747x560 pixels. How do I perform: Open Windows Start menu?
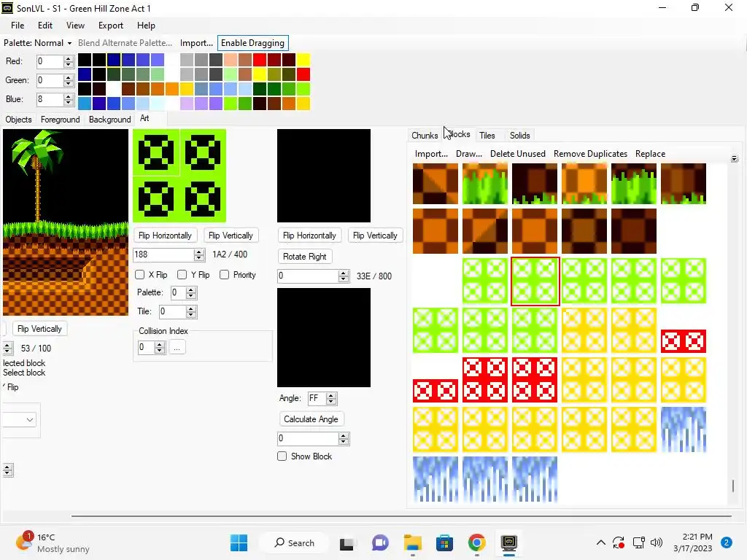tap(239, 542)
